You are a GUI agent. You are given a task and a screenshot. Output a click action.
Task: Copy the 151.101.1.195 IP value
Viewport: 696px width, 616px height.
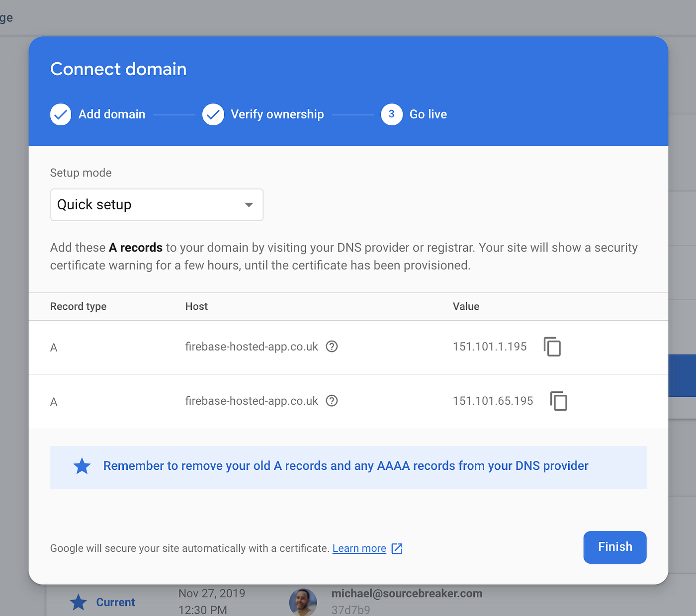click(x=552, y=347)
